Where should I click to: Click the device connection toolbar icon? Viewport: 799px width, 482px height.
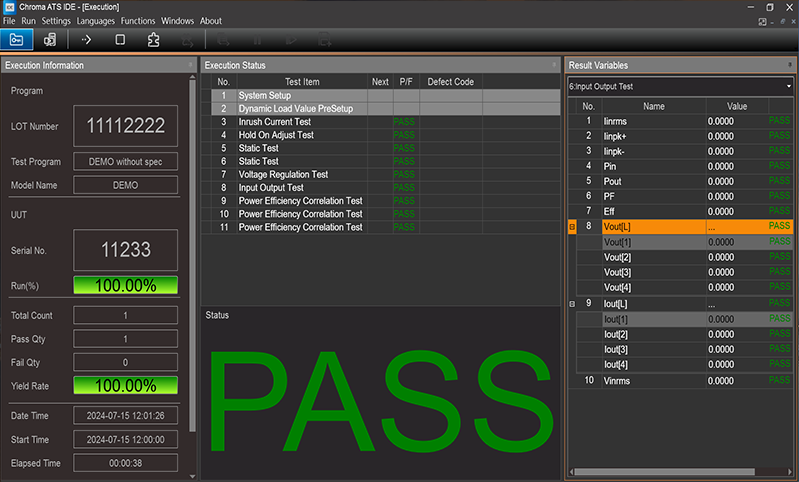50,40
